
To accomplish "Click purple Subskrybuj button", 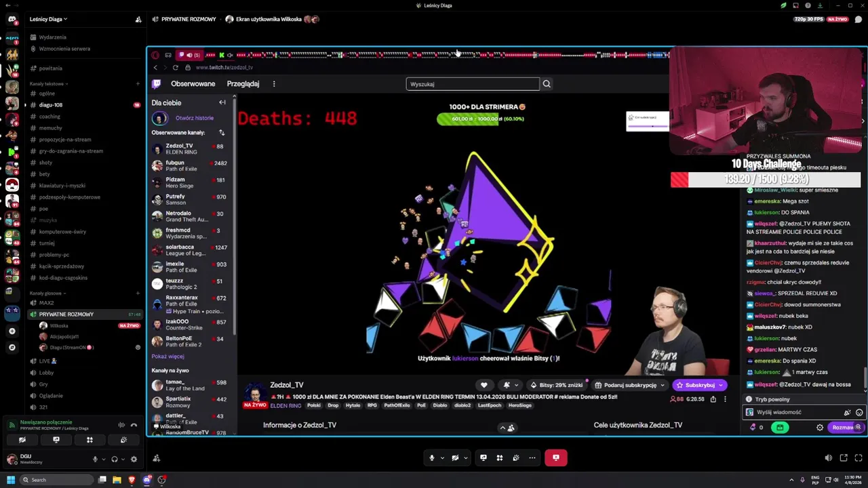I will click(x=699, y=385).
